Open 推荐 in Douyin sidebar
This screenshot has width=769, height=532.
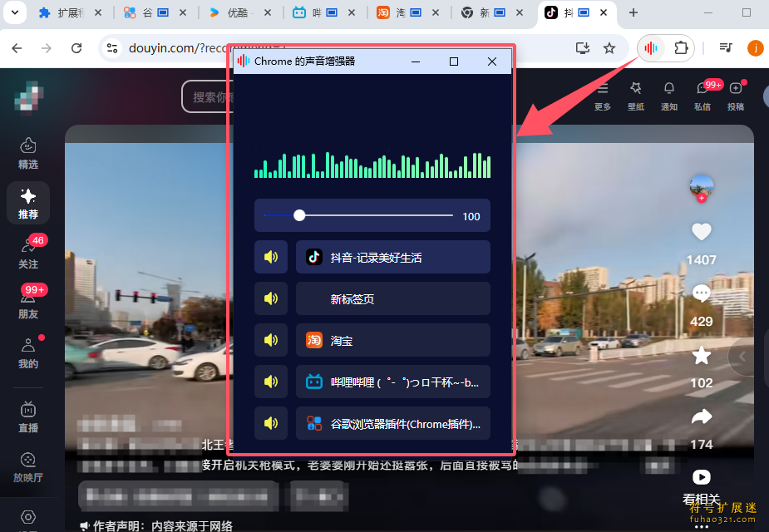click(28, 203)
